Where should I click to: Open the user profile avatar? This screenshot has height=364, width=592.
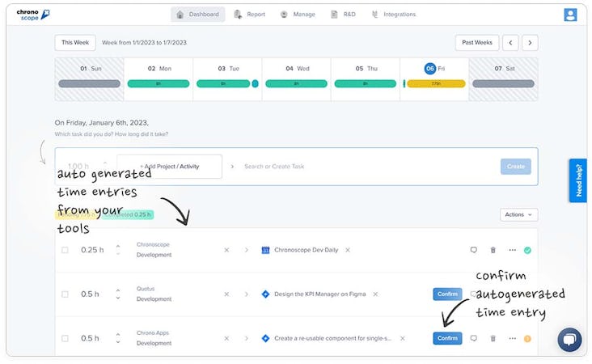[x=570, y=15]
